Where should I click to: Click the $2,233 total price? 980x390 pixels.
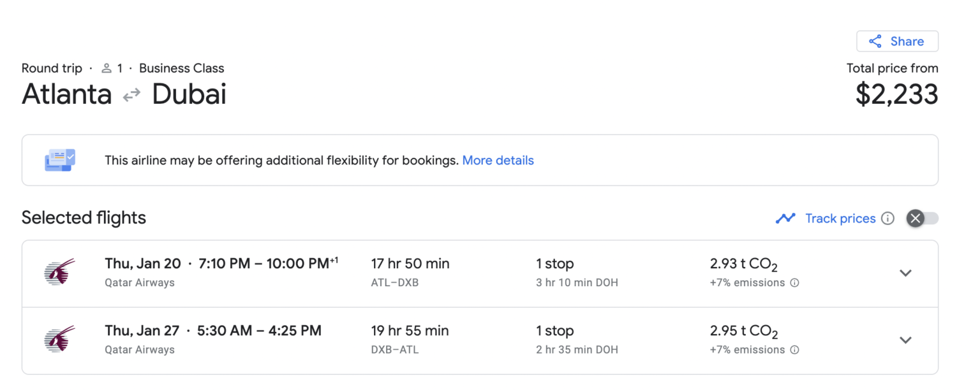click(896, 94)
